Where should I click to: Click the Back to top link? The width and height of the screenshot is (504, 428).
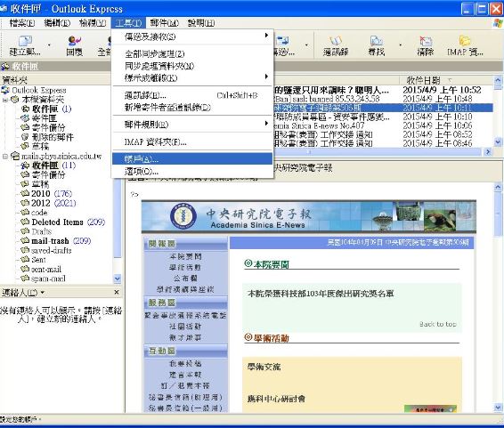[x=438, y=324]
